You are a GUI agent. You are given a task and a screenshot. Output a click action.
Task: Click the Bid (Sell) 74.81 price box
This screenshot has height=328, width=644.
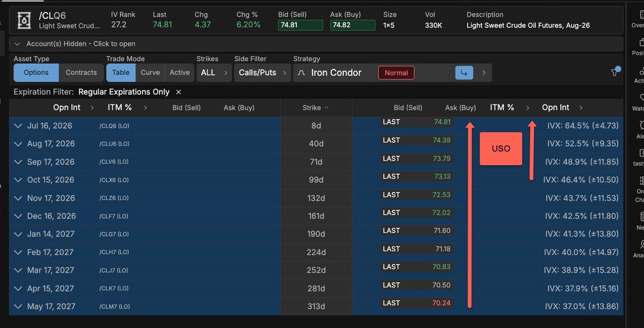pyautogui.click(x=300, y=25)
